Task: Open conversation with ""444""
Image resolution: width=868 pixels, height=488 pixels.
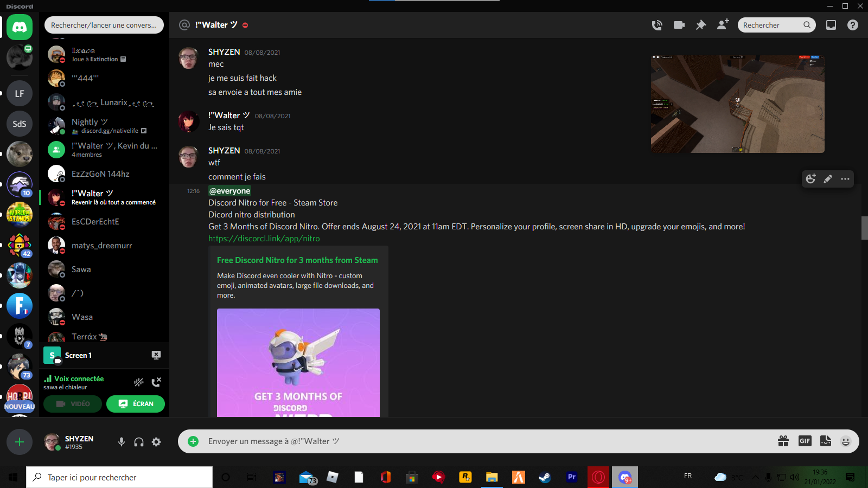Action: pos(104,79)
